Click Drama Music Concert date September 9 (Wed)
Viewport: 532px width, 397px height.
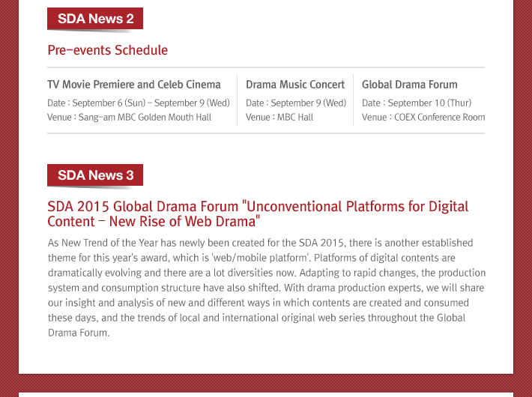296,103
